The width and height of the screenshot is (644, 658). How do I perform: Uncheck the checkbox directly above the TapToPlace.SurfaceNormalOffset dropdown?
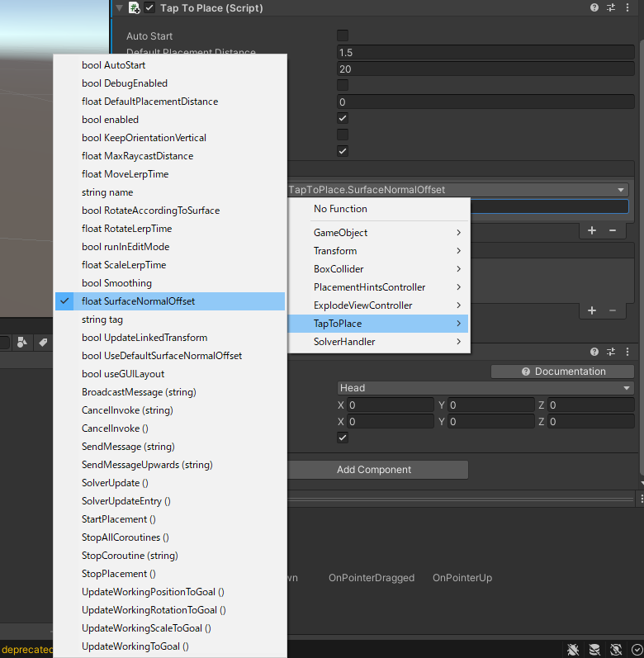coord(343,151)
